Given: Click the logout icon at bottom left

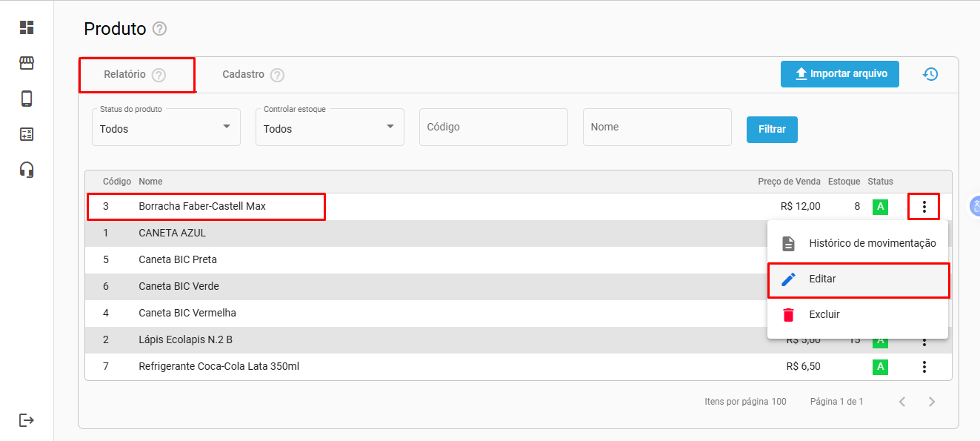Looking at the screenshot, I should pyautogui.click(x=27, y=420).
